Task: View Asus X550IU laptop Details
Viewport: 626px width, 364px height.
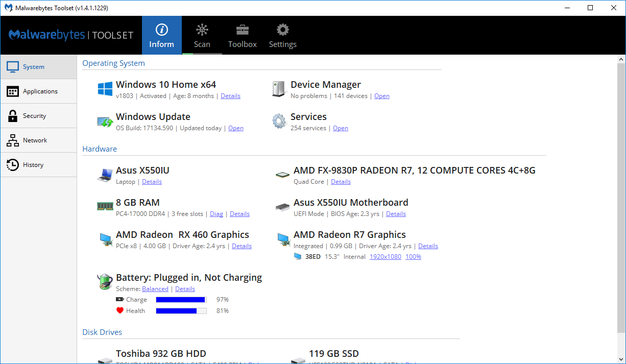Action: click(x=152, y=182)
